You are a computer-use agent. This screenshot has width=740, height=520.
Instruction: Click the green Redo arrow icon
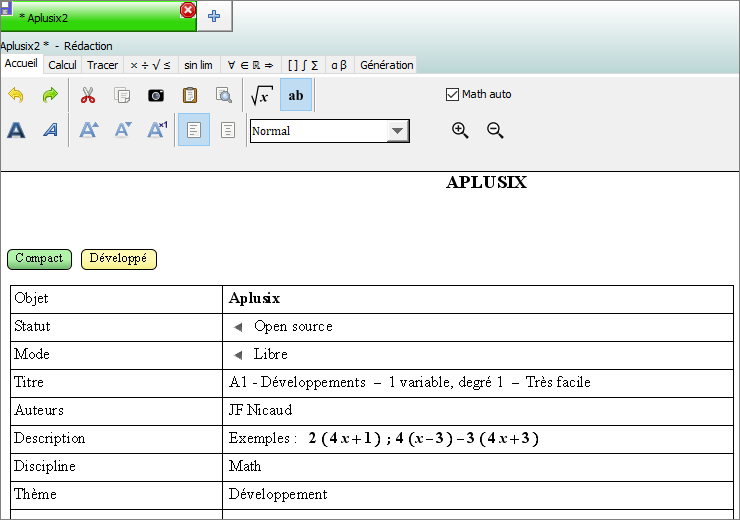tap(50, 95)
